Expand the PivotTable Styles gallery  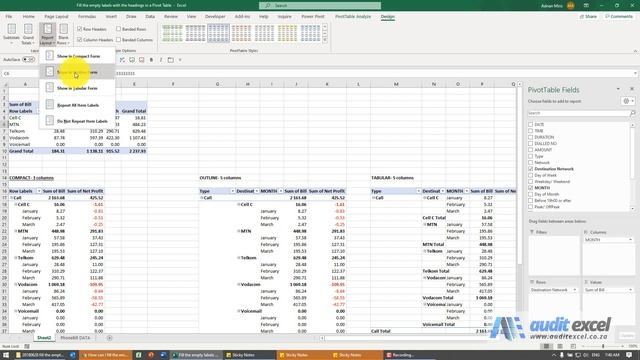[x=325, y=40]
